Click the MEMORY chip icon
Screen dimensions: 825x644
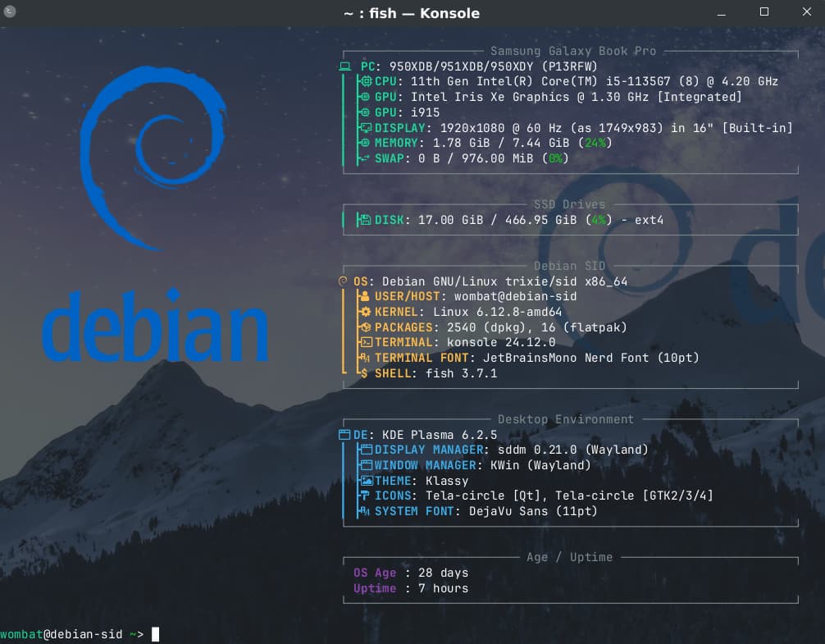365,143
